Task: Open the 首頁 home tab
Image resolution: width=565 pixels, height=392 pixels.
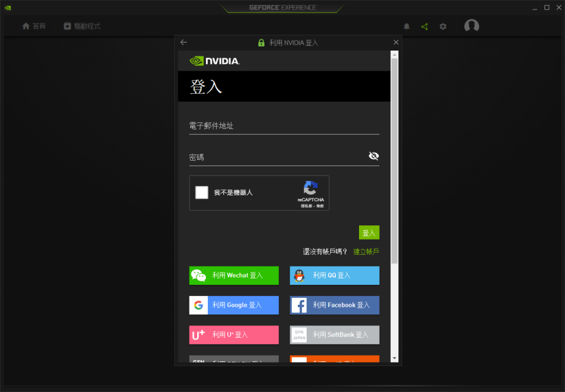Action: (34, 26)
